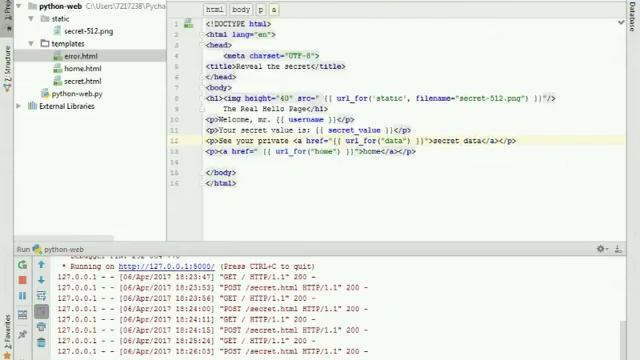Screen dimensions: 640x360
Task: Select secret-512.png in the project tree
Action: point(89,31)
